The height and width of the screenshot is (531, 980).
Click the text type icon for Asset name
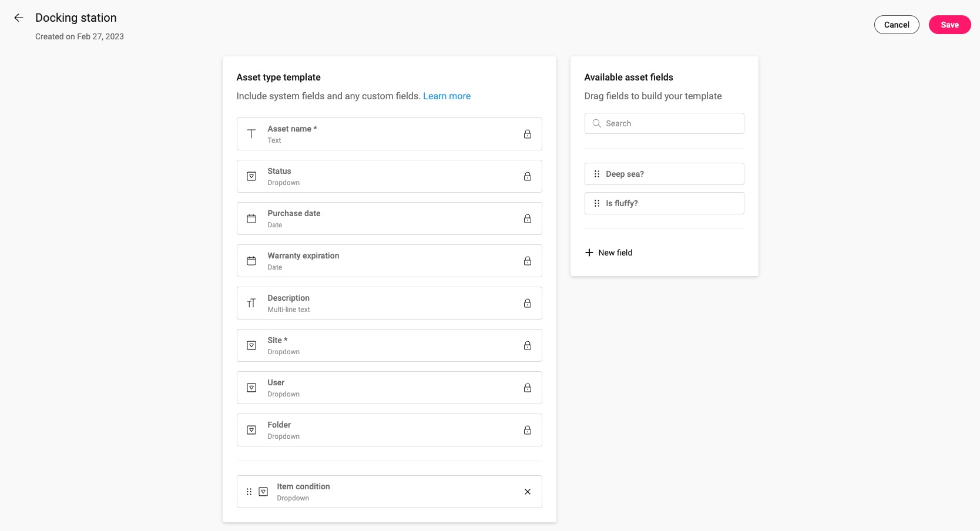(251, 134)
